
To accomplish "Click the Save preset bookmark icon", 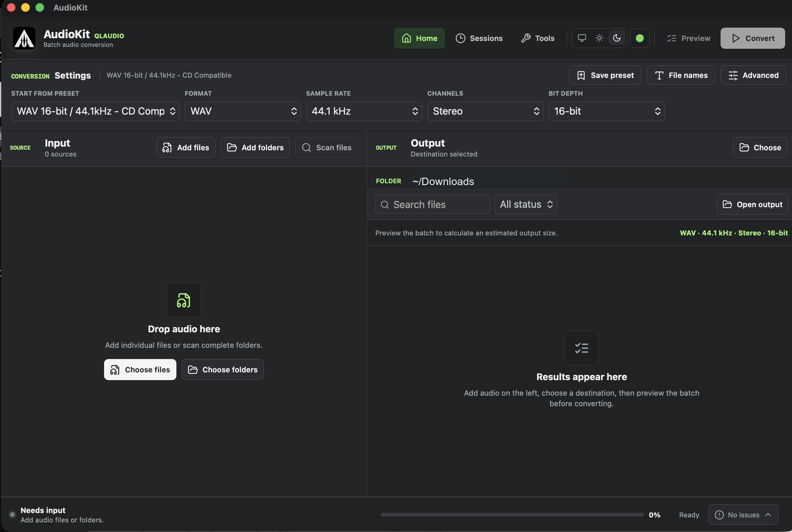I will (581, 75).
